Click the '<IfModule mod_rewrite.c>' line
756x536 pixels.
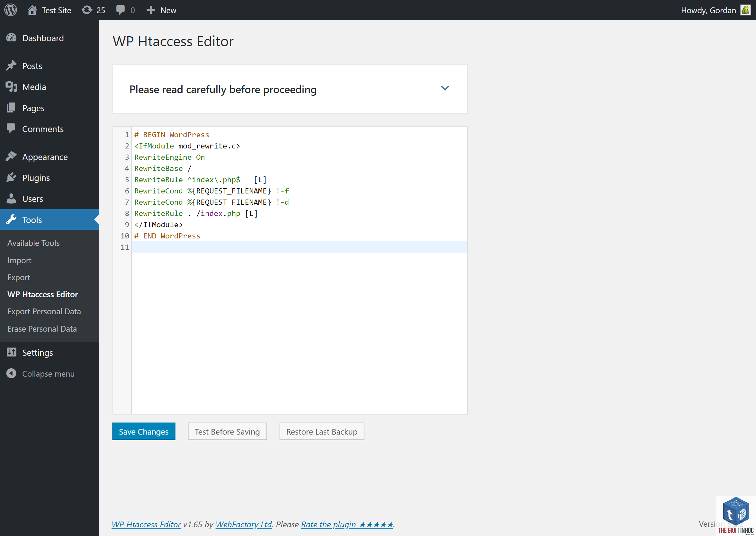(x=187, y=146)
